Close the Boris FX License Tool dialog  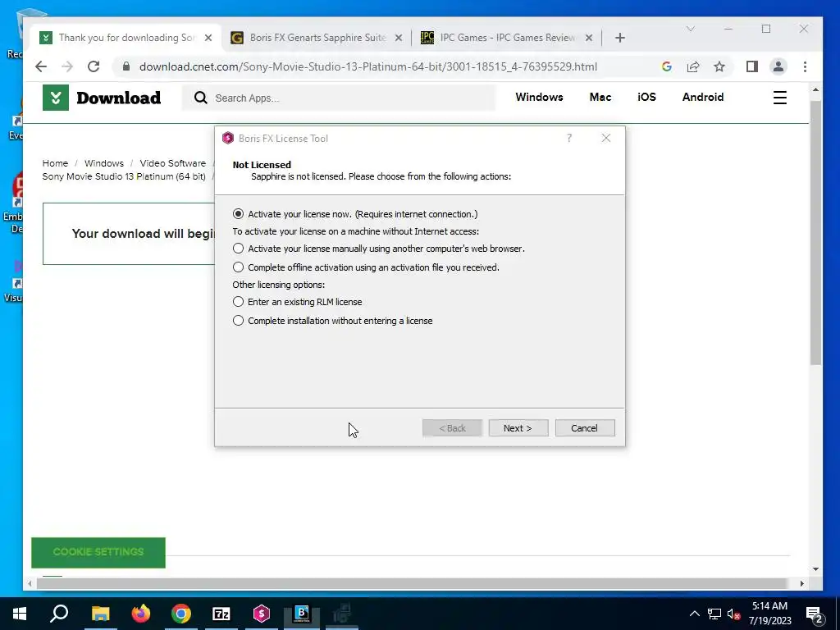tap(606, 138)
